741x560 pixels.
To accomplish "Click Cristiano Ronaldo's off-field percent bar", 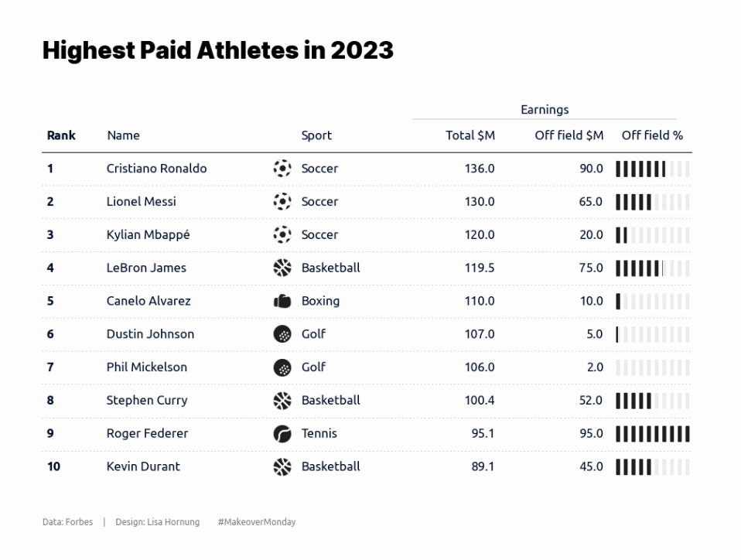I will [x=652, y=169].
